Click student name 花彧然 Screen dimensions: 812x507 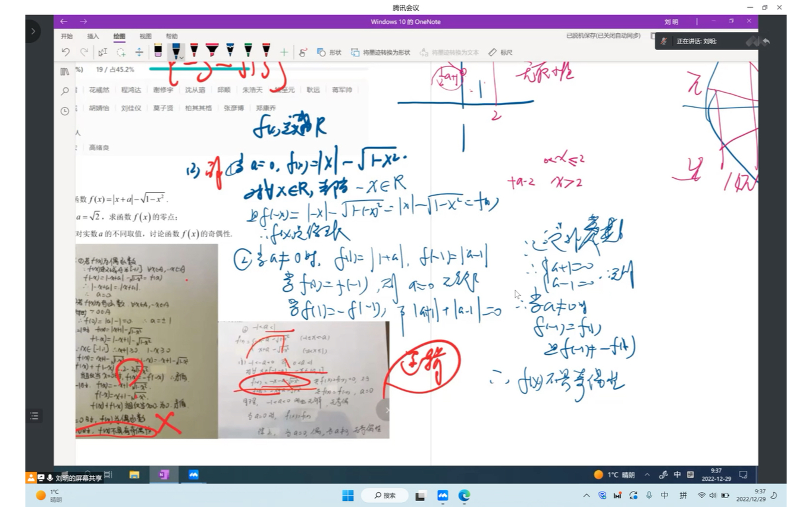99,90
